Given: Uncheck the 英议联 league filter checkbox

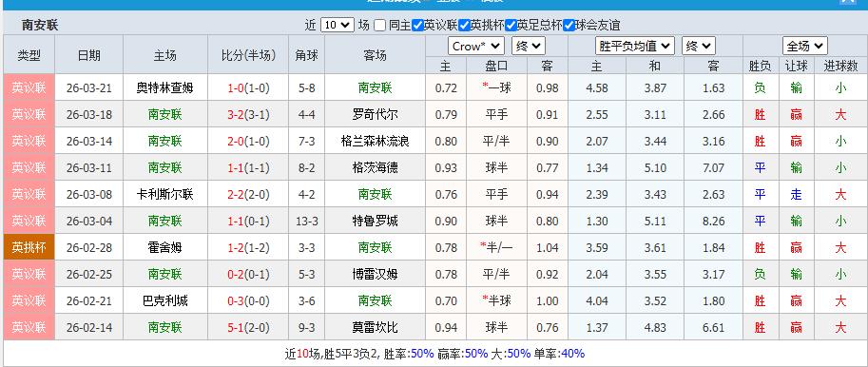Looking at the screenshot, I should (418, 25).
